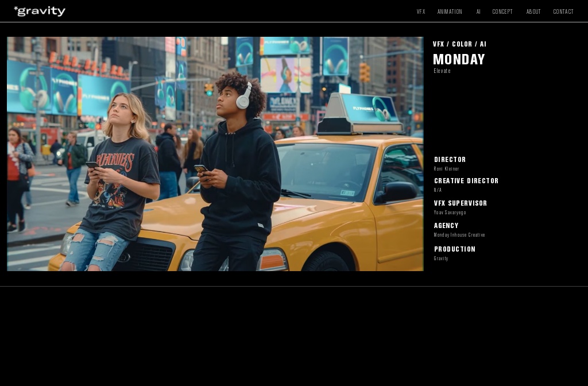Click the N/A creative director value
The width and height of the screenshot is (588, 386).
tap(438, 190)
